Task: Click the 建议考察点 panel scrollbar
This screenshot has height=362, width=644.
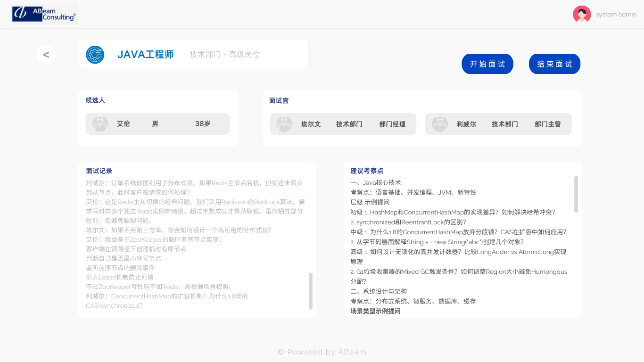Action: [576, 194]
